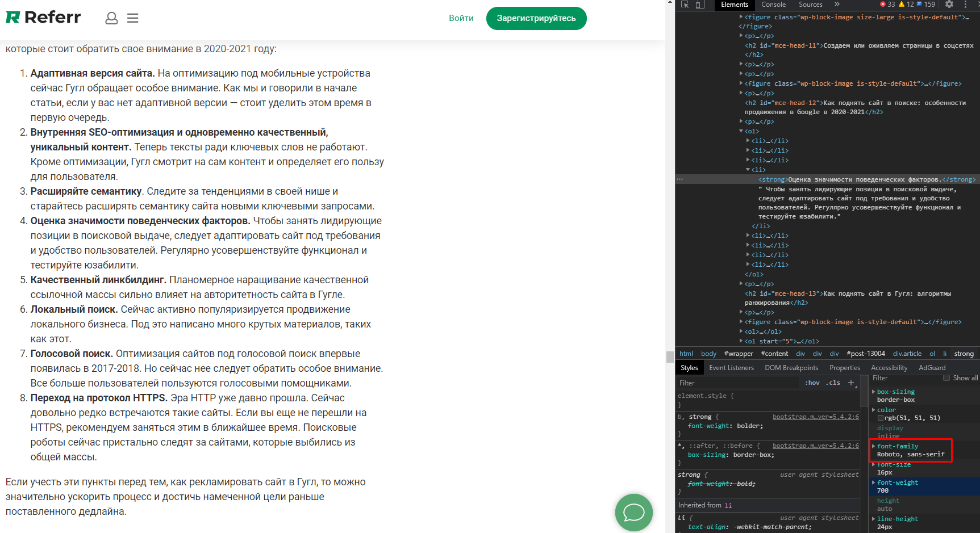Toggle the device toolbar icon
This screenshot has height=533, width=980.
pos(700,5)
